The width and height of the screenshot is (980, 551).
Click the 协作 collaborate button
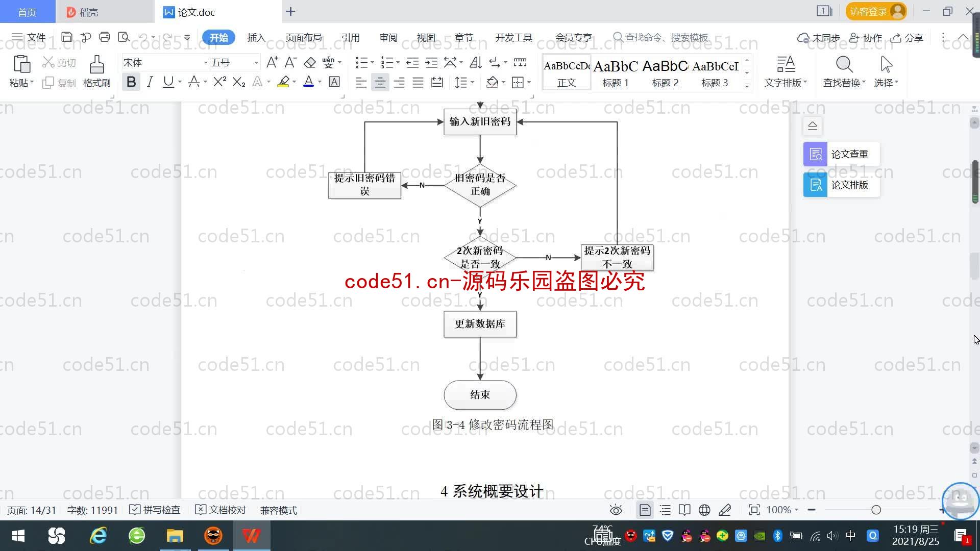tap(865, 38)
